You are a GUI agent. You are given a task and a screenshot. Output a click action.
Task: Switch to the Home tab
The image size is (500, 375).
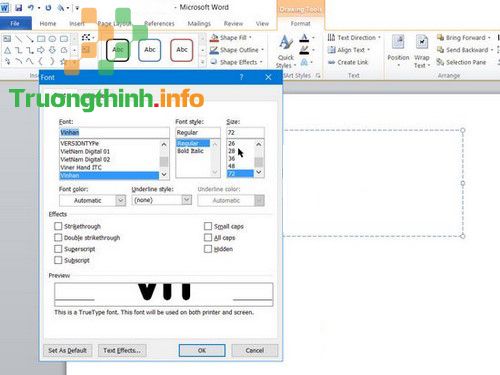tap(48, 24)
